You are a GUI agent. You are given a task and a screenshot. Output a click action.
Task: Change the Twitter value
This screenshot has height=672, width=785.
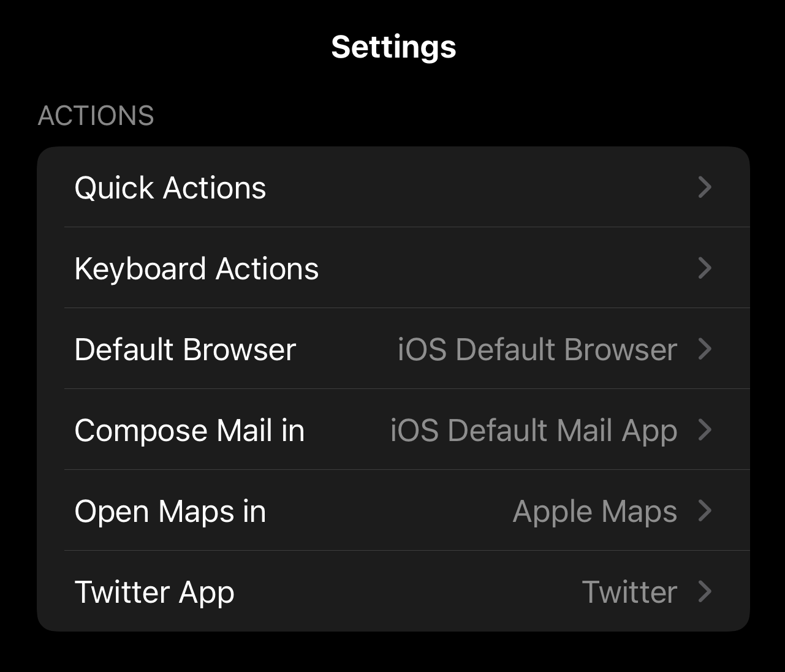tap(629, 592)
